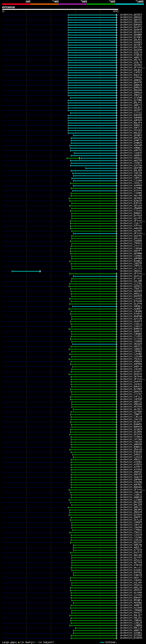Select hit label UniRef100_Q71EW8
This screenshot has width=146, height=644.
(x=131, y=98)
